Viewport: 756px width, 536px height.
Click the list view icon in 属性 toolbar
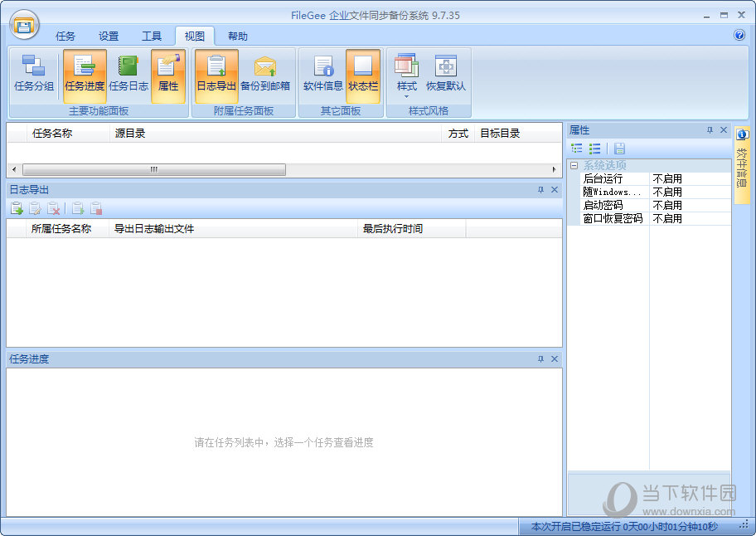coord(595,149)
